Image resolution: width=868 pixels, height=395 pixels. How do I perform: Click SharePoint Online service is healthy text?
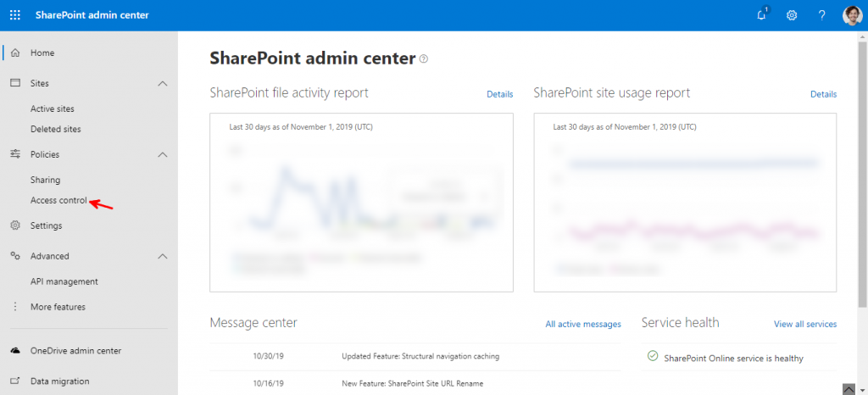(x=733, y=358)
